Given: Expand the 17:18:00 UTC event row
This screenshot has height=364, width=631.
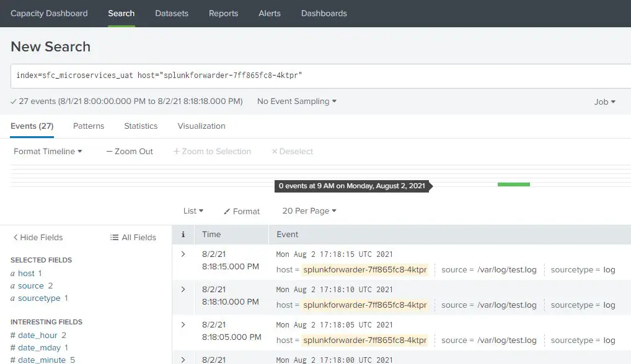Looking at the screenshot, I should pyautogui.click(x=183, y=360).
